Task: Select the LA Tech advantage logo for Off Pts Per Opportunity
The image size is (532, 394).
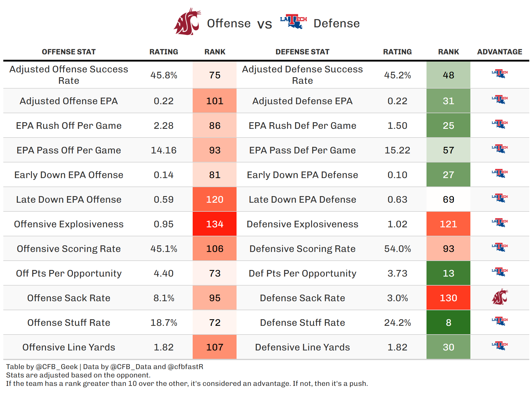Action: coord(500,272)
